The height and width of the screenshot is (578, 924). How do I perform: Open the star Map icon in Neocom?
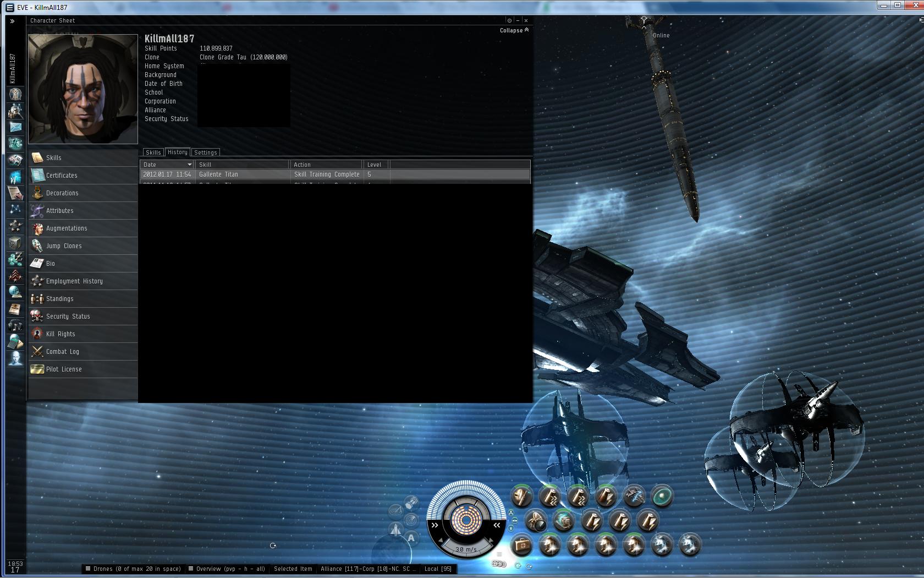15,210
